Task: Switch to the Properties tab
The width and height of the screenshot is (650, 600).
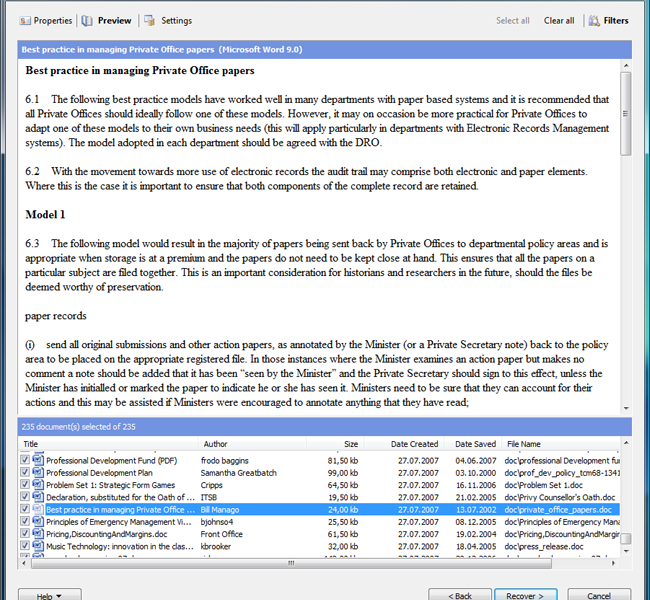Action: 46,21
